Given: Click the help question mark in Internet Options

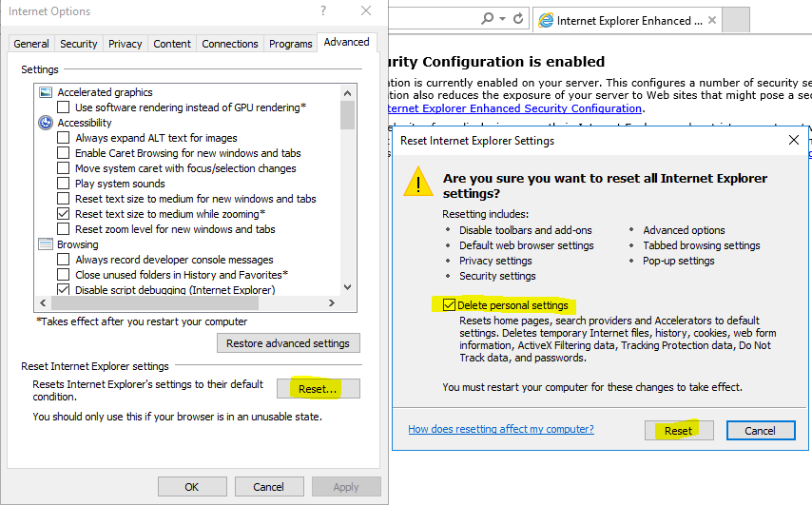Looking at the screenshot, I should tap(323, 10).
